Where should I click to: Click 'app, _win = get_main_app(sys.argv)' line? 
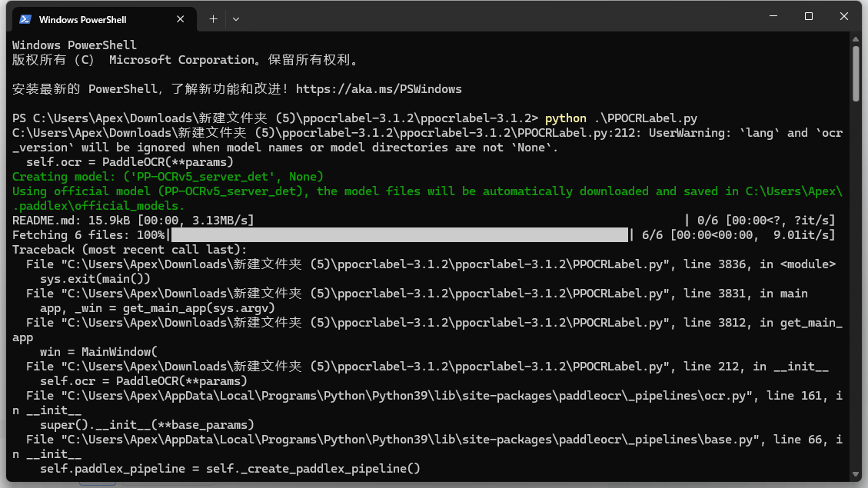(157, 308)
